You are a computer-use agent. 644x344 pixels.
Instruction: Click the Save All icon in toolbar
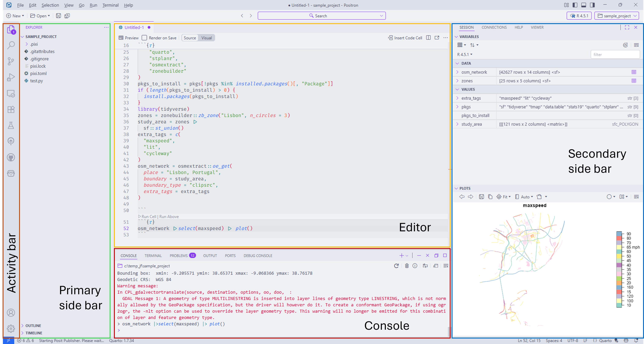click(67, 16)
